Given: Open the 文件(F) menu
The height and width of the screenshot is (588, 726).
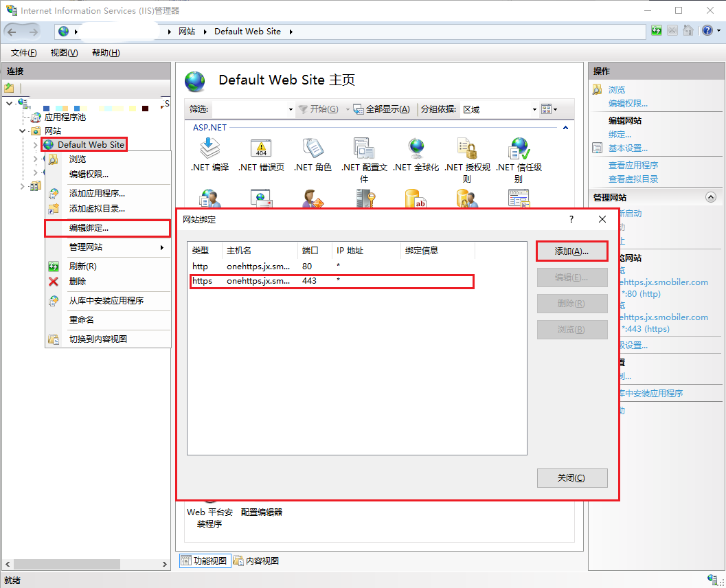Looking at the screenshot, I should [x=23, y=53].
